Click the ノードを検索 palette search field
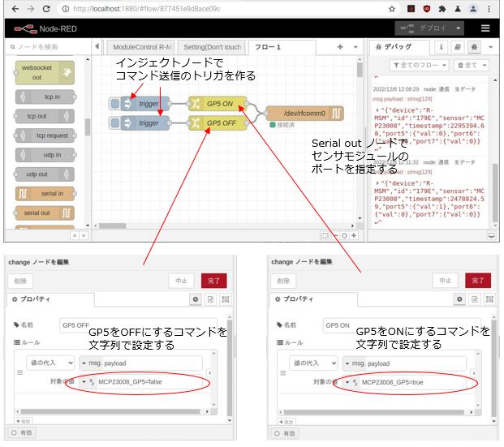This screenshot has height=447, width=504. [x=49, y=48]
